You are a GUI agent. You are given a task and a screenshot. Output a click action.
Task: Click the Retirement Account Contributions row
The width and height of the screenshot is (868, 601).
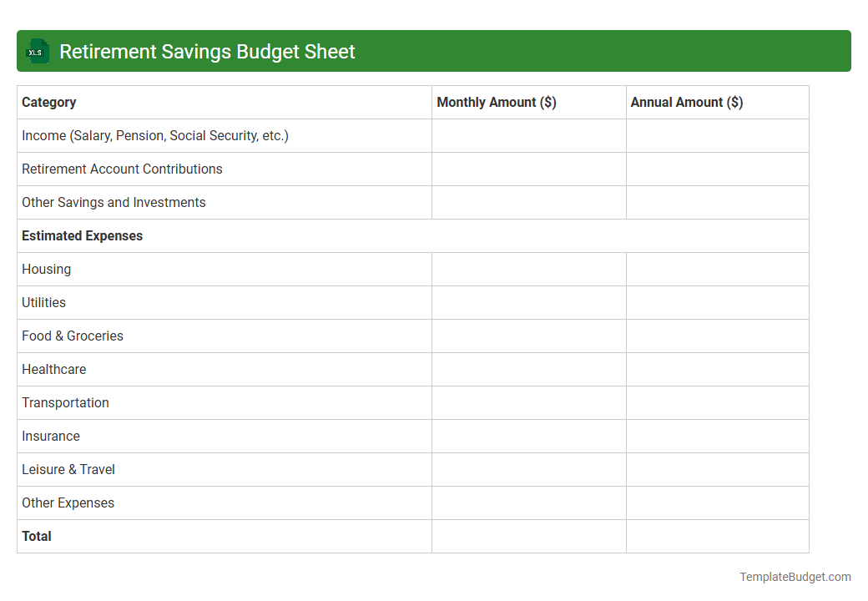click(122, 169)
